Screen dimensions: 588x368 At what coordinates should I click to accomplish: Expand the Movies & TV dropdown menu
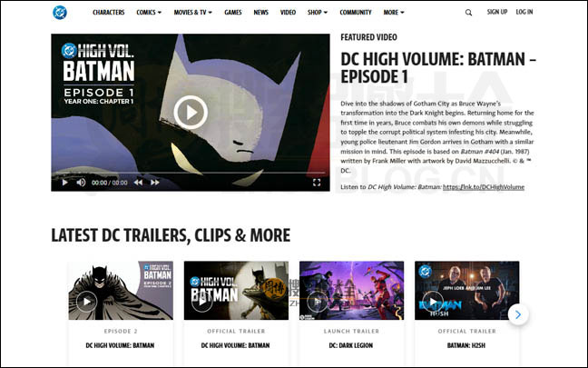[192, 13]
